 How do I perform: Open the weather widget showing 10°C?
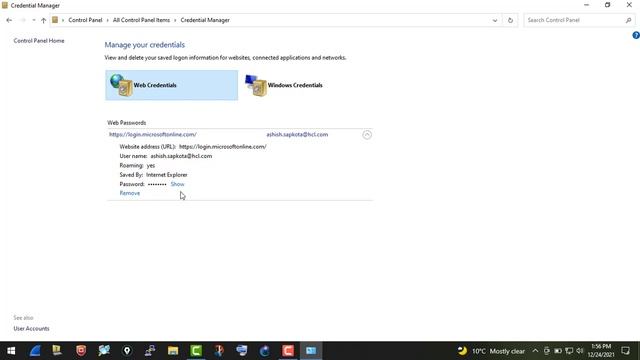pyautogui.click(x=491, y=351)
